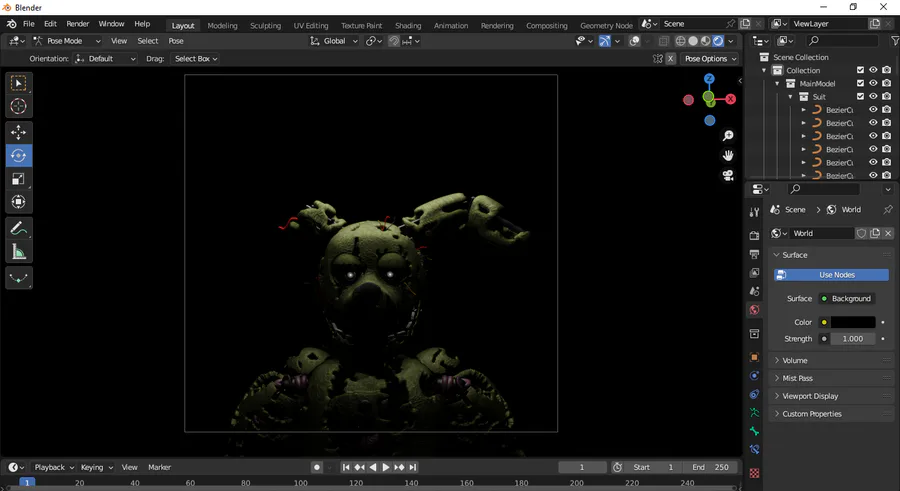Activate the Cursor tool
The image size is (900, 491).
[18, 106]
